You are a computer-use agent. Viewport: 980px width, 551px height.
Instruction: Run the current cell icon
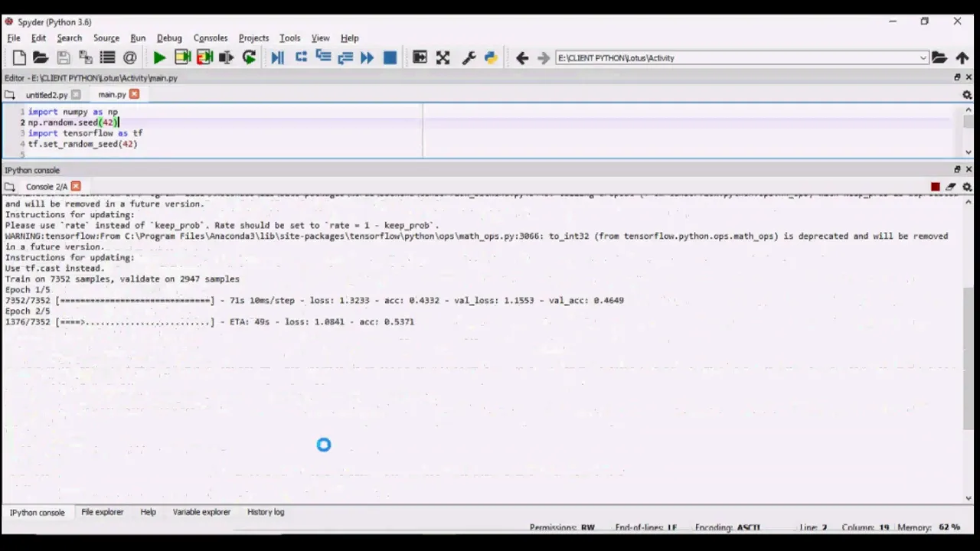point(182,57)
